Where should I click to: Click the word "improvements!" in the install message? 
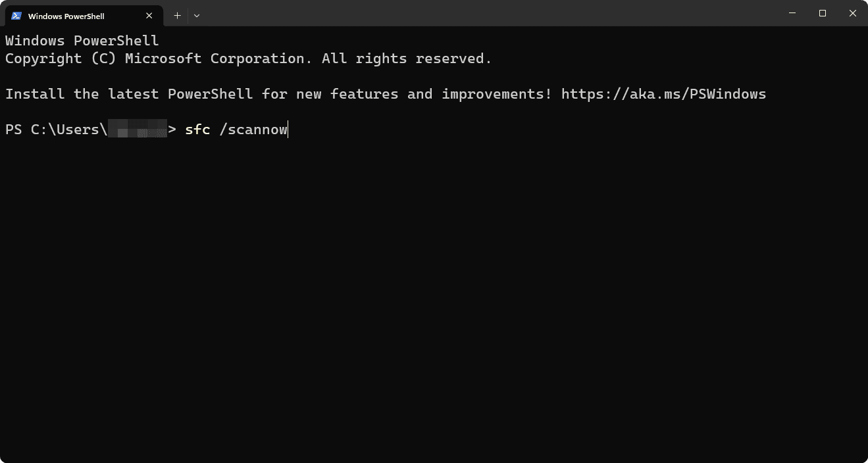[x=497, y=94]
